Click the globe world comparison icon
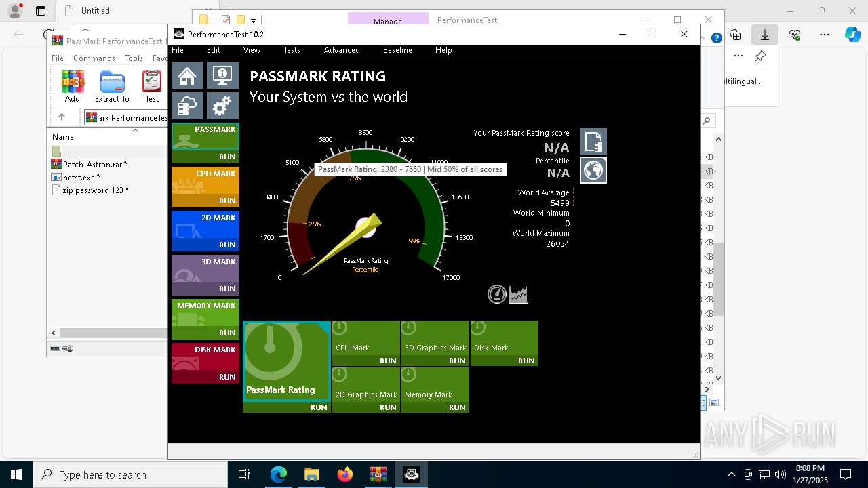Image resolution: width=868 pixels, height=488 pixels. tap(593, 170)
